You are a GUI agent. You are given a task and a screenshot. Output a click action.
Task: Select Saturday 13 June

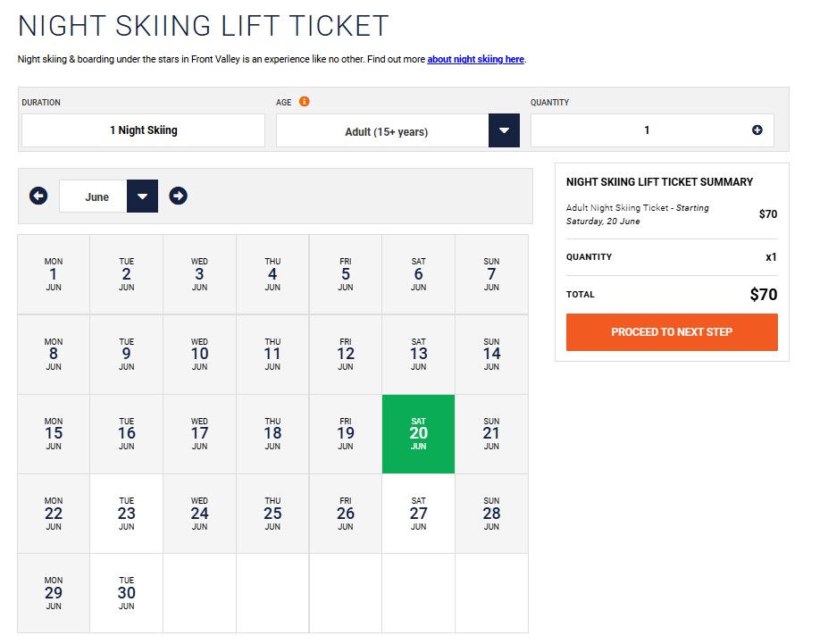point(418,355)
